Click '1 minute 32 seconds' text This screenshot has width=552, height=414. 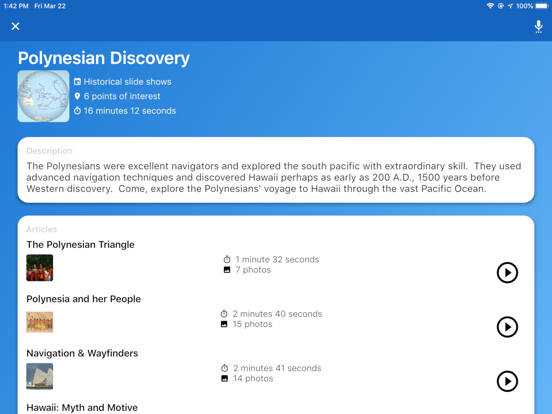click(x=277, y=259)
